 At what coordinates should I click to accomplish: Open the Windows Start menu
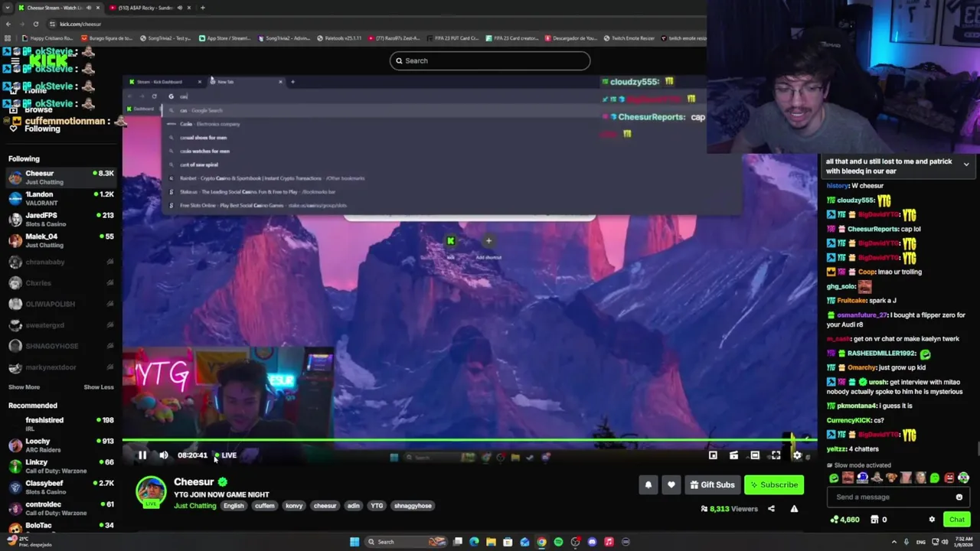pos(354,542)
